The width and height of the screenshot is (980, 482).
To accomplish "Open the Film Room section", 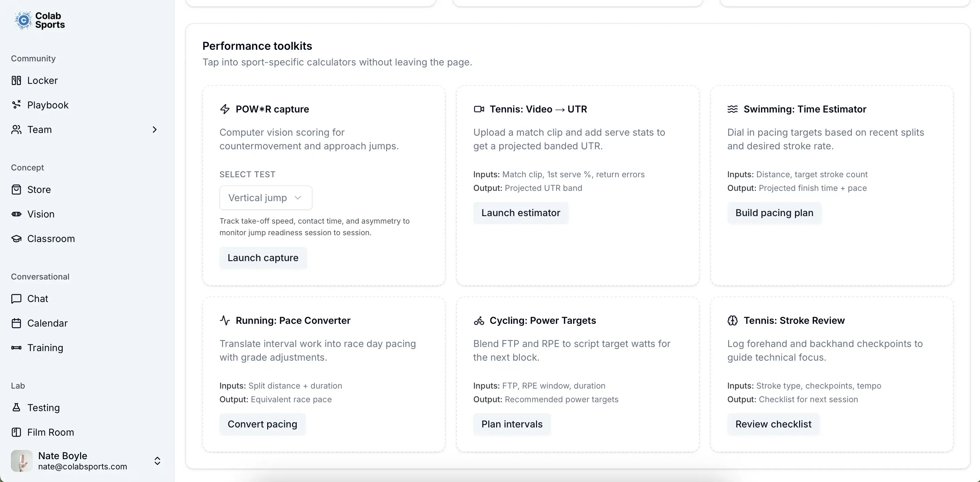I will [50, 432].
